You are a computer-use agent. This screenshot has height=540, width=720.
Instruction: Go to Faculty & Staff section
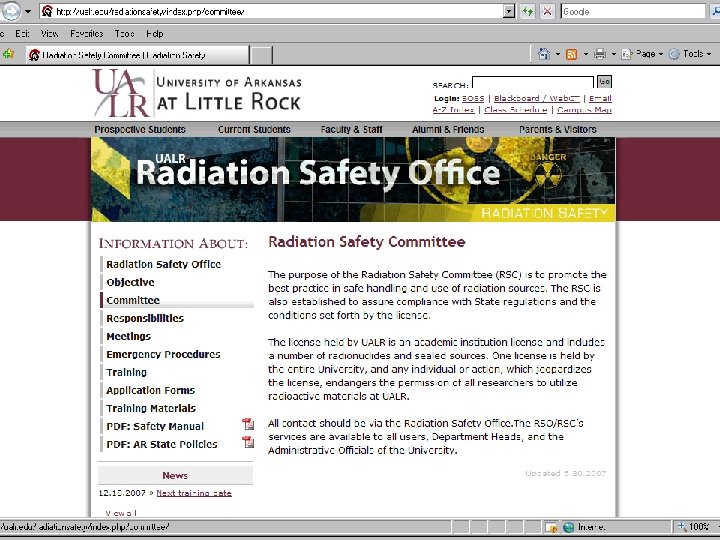pyautogui.click(x=351, y=129)
